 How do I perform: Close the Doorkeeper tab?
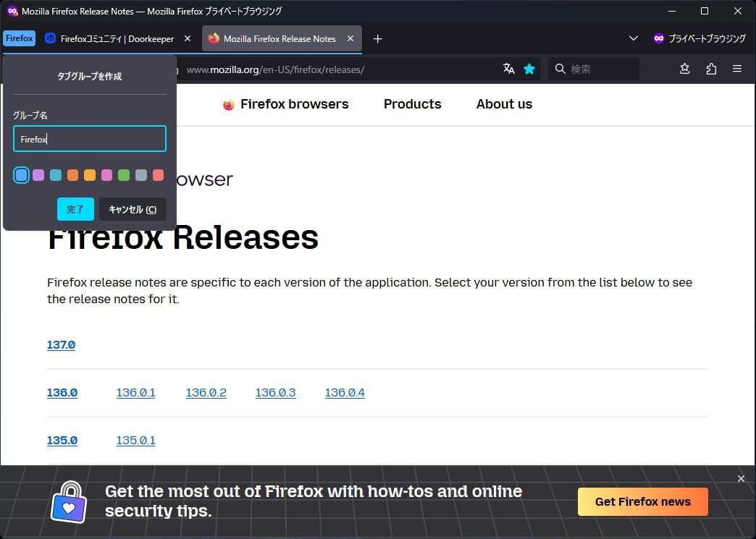coord(188,38)
